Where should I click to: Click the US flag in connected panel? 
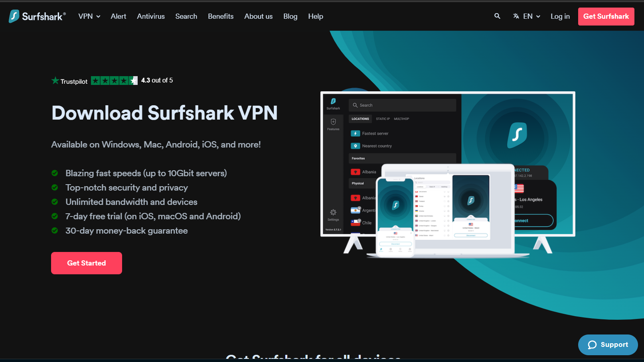tap(519, 188)
